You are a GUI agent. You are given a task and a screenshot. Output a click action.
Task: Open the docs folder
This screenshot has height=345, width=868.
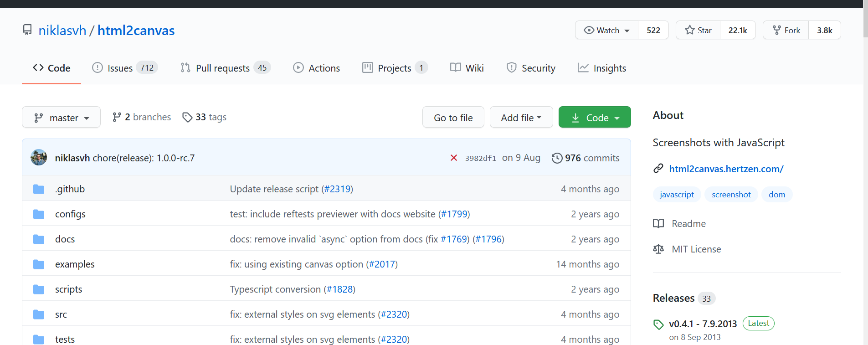(x=65, y=239)
